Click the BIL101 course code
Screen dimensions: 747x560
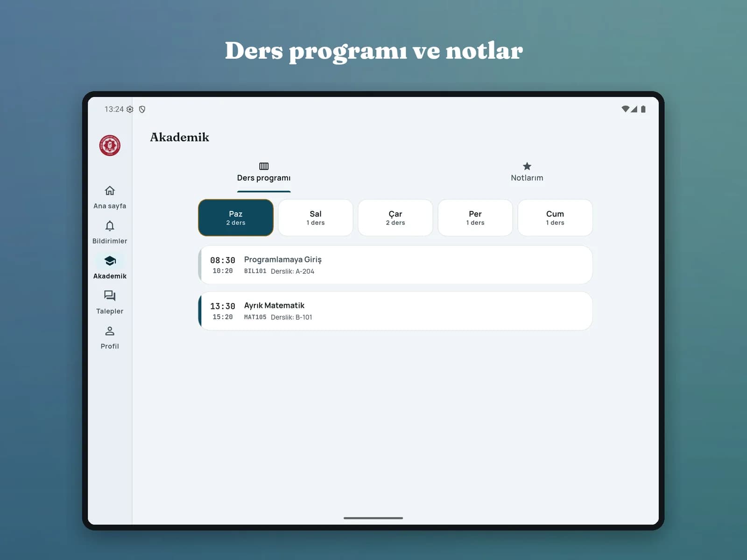pyautogui.click(x=255, y=271)
